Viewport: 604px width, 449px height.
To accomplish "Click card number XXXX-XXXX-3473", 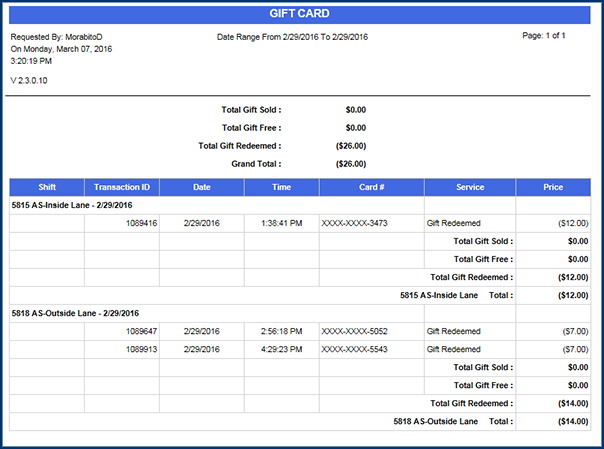I will click(354, 223).
